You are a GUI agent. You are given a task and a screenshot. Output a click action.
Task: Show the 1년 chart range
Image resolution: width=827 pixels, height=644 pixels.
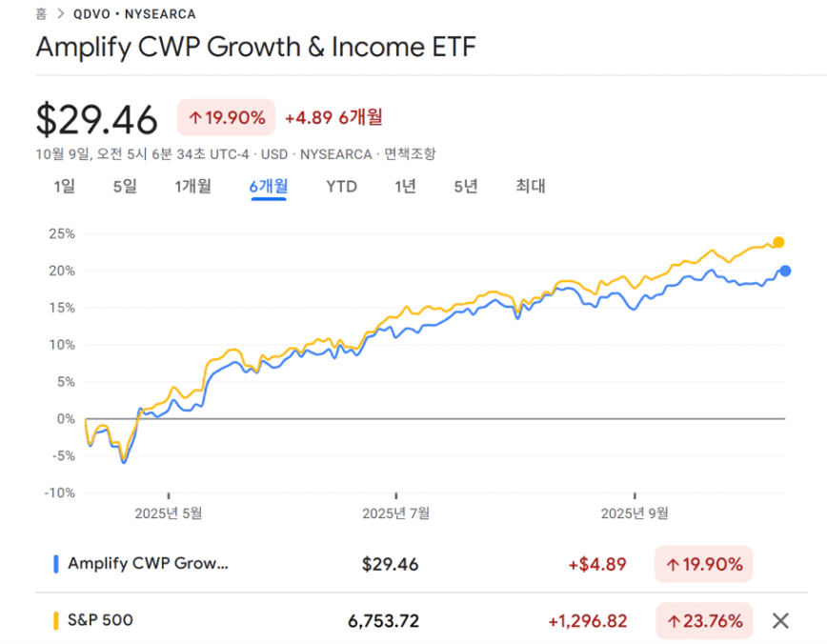pyautogui.click(x=406, y=187)
